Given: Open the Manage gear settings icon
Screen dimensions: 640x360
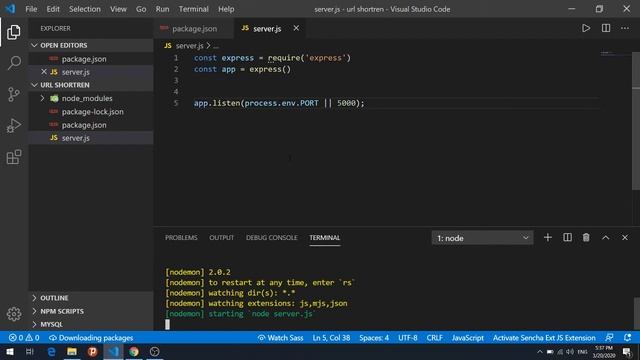Looking at the screenshot, I should (x=13, y=314).
